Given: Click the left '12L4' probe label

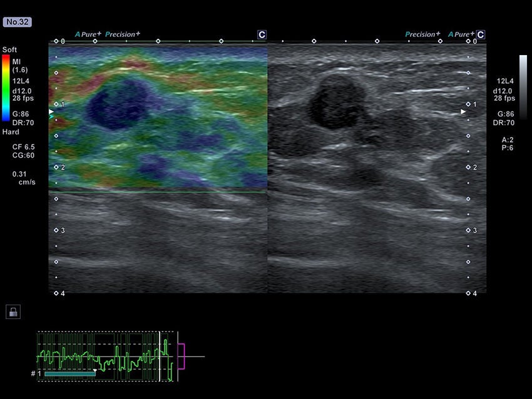Looking at the screenshot, I should coord(21,81).
